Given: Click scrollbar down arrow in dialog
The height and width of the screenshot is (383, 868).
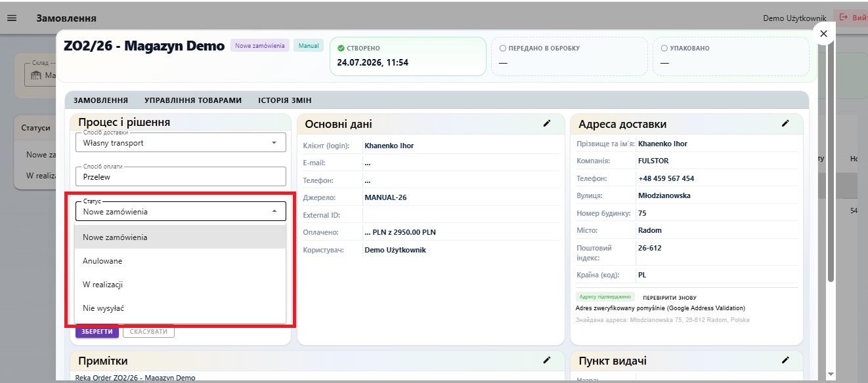Looking at the screenshot, I should pos(831,374).
